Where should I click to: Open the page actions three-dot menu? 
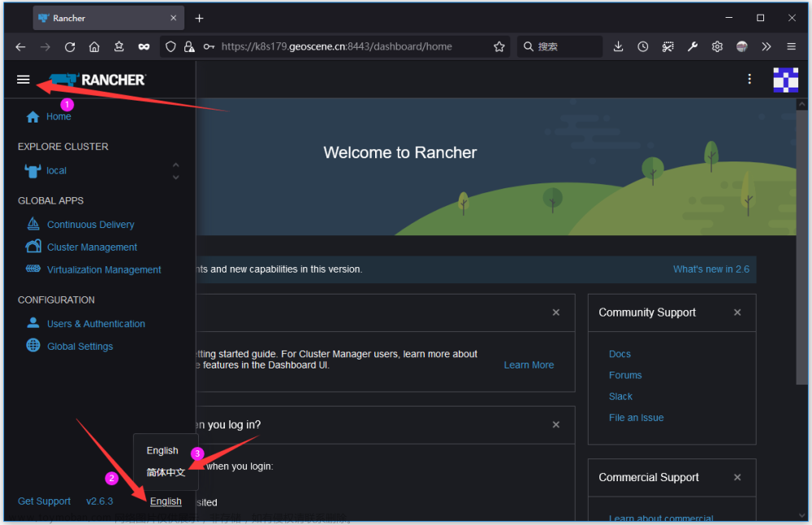(749, 80)
